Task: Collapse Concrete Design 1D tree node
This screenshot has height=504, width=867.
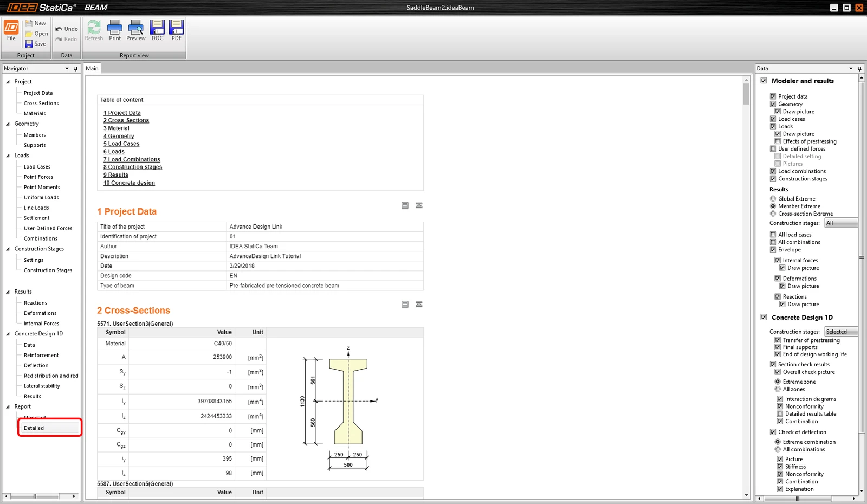Action: click(8, 334)
